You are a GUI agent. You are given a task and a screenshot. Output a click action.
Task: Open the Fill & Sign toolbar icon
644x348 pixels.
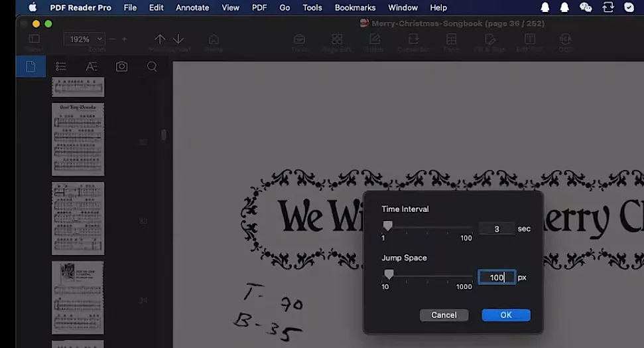coord(490,39)
